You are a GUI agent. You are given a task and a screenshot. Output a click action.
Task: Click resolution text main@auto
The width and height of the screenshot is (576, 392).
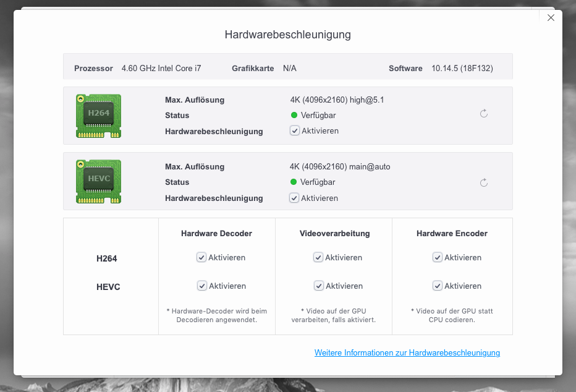click(x=370, y=167)
